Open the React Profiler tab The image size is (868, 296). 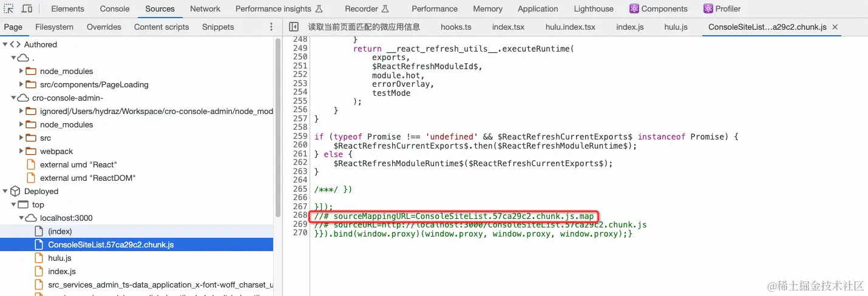(722, 8)
